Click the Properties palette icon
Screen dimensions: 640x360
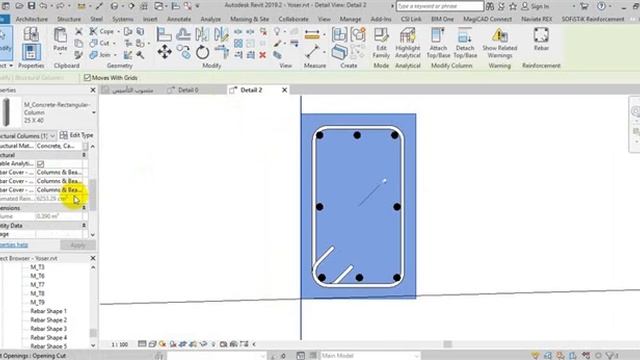pos(31,52)
